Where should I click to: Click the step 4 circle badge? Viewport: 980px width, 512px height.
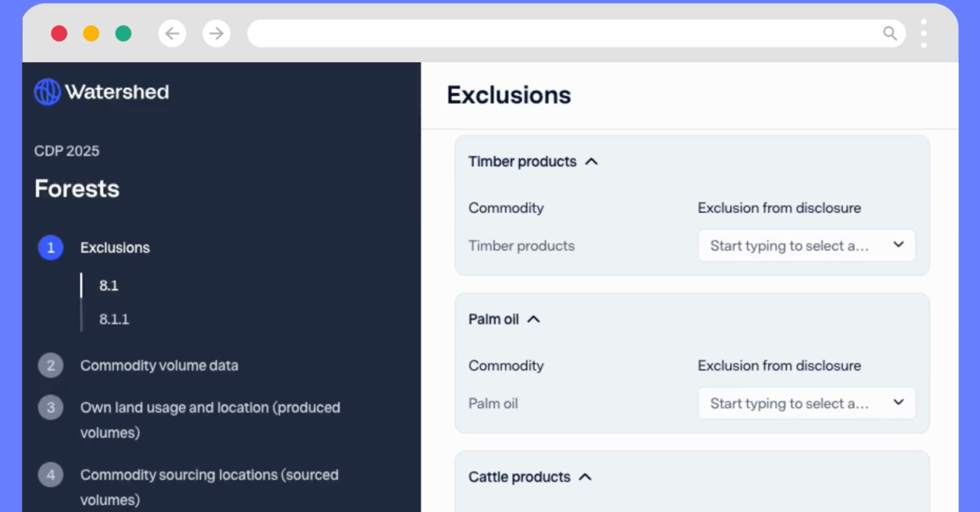(51, 475)
